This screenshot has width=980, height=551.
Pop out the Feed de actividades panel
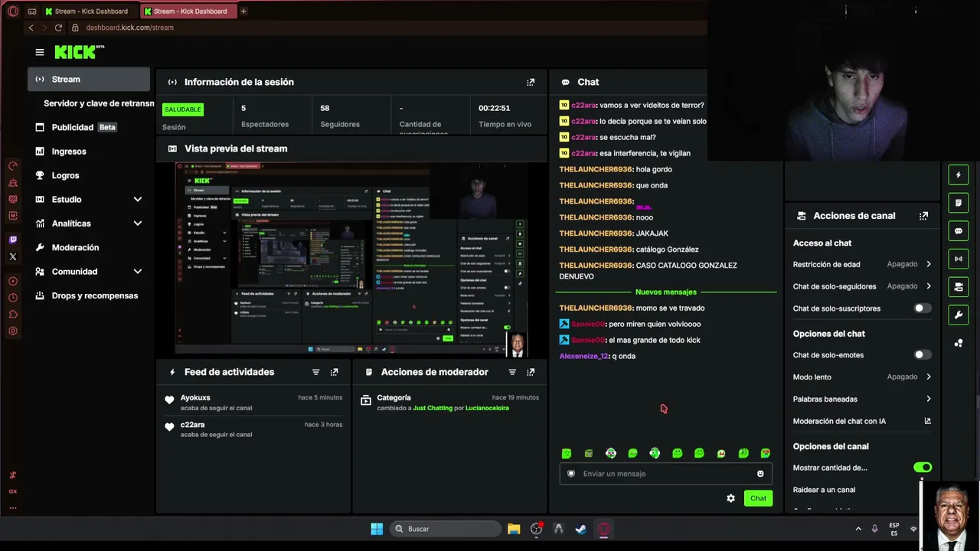pyautogui.click(x=334, y=372)
